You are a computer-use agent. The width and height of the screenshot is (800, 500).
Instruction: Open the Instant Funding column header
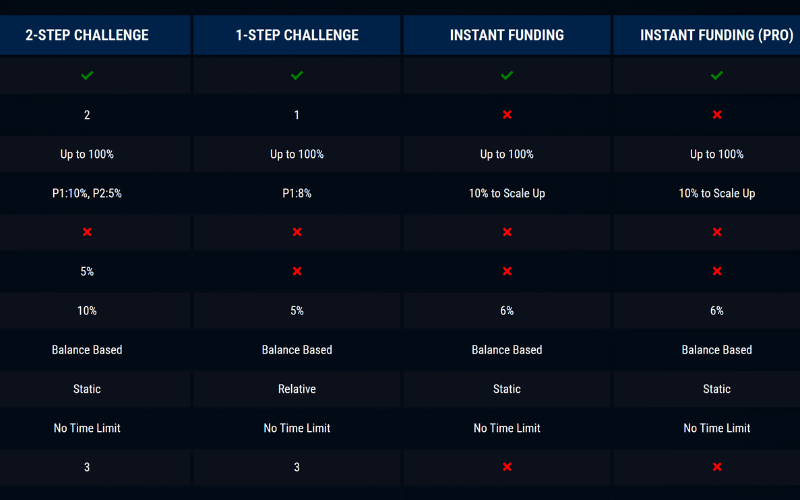coord(507,35)
